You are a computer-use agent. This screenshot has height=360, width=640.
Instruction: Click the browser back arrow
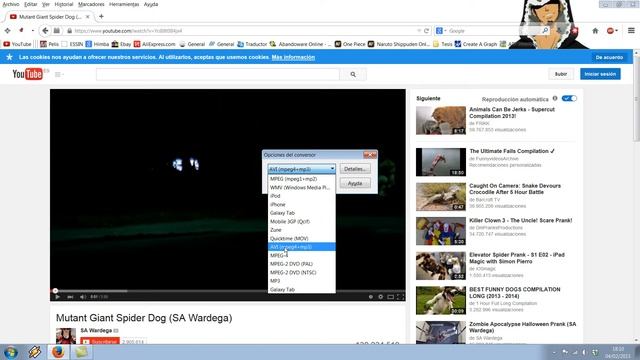tap(45, 31)
